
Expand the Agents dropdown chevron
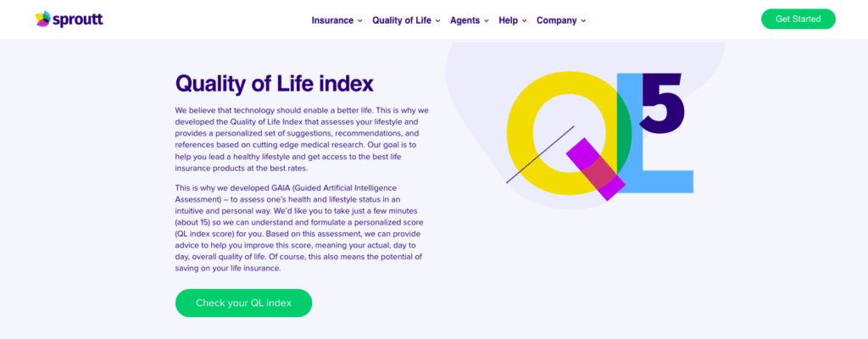coord(487,20)
